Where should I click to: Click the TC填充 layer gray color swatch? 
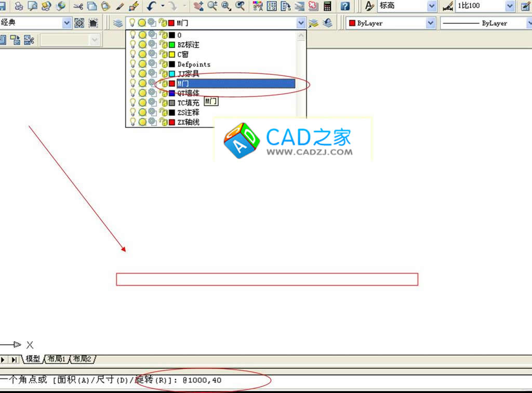click(x=172, y=103)
